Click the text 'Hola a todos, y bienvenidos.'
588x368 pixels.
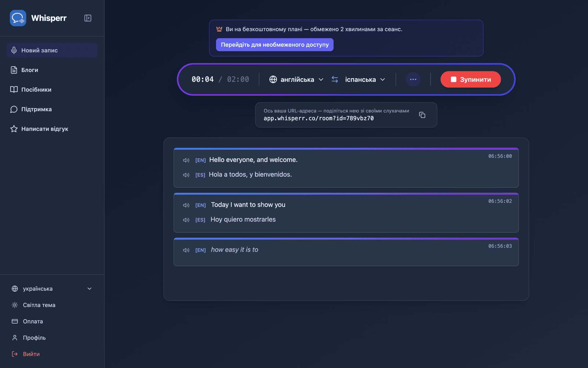pos(250,174)
